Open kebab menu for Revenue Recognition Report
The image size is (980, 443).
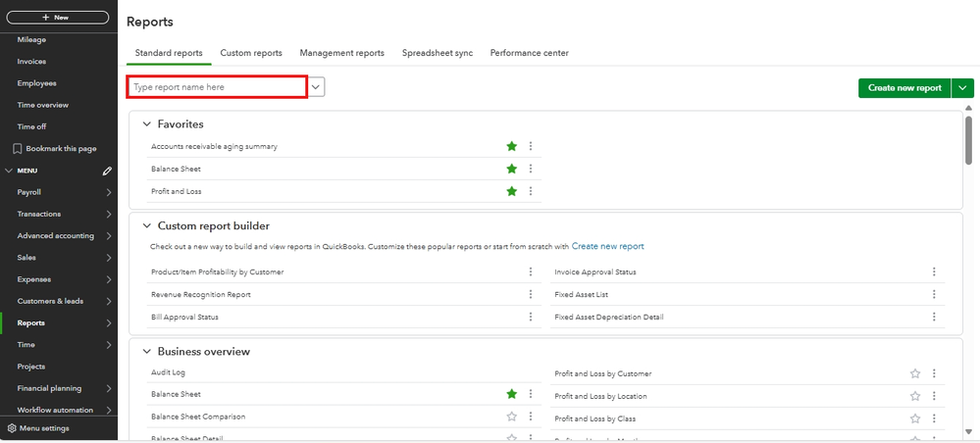coord(531,294)
